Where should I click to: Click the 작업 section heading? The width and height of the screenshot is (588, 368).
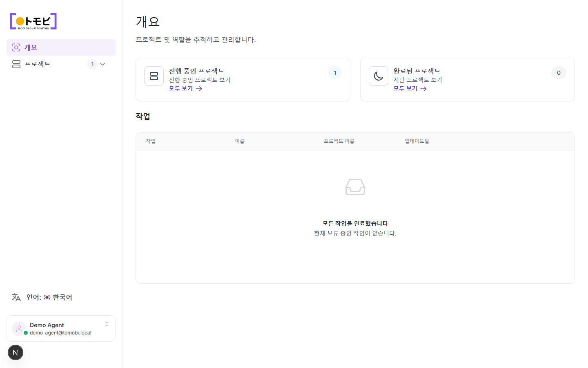143,116
